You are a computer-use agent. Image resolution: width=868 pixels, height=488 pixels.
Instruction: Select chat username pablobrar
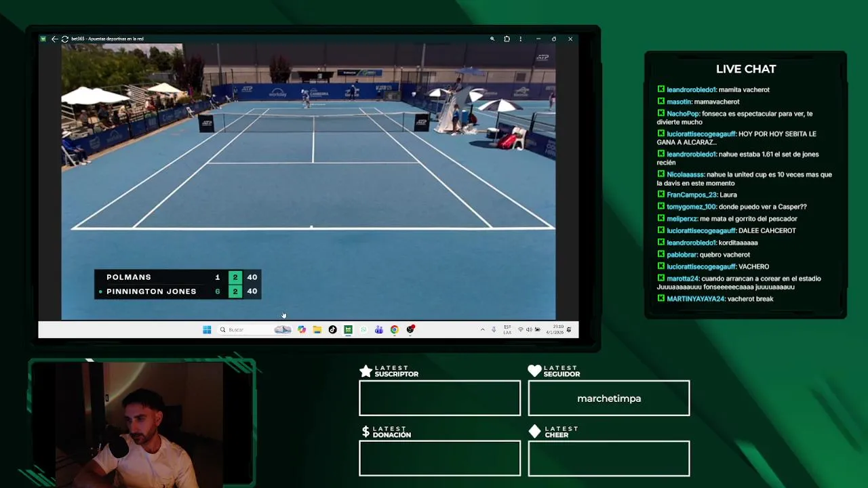[682, 255]
